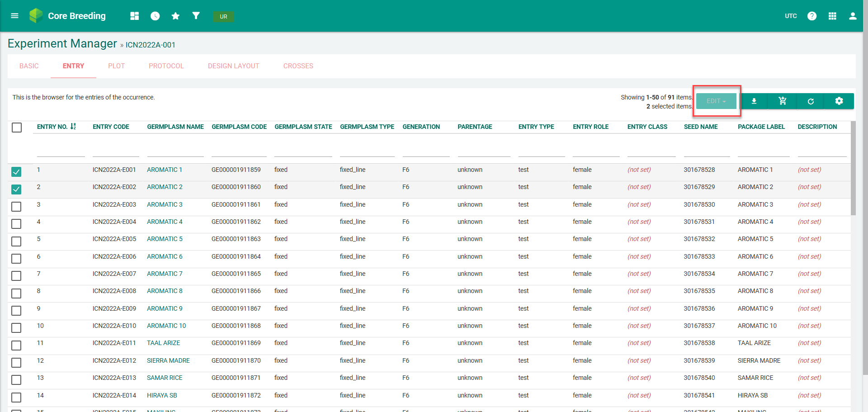This screenshot has width=868, height=412.
Task: Open the data filter funnel icon
Action: click(x=196, y=16)
